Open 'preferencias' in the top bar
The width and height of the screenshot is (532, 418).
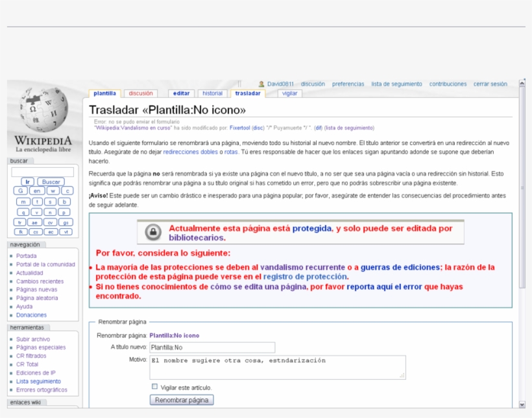(348, 84)
